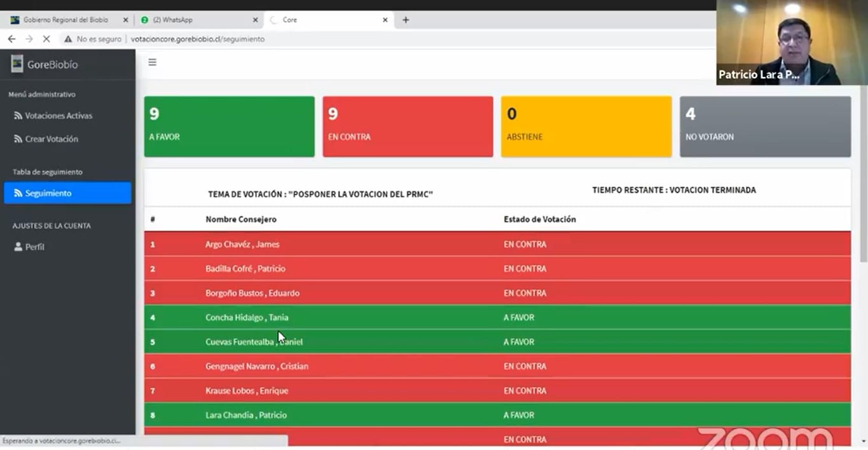Click A FAVOR status for Lara Chandía

[519, 415]
